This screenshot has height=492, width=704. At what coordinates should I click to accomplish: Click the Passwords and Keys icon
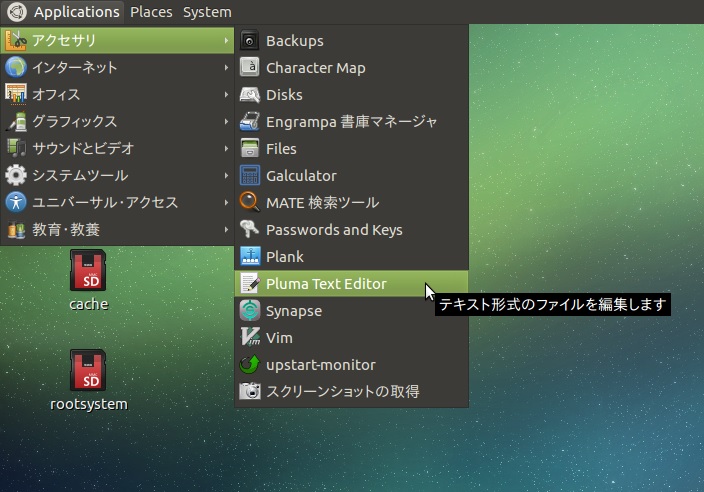point(250,229)
